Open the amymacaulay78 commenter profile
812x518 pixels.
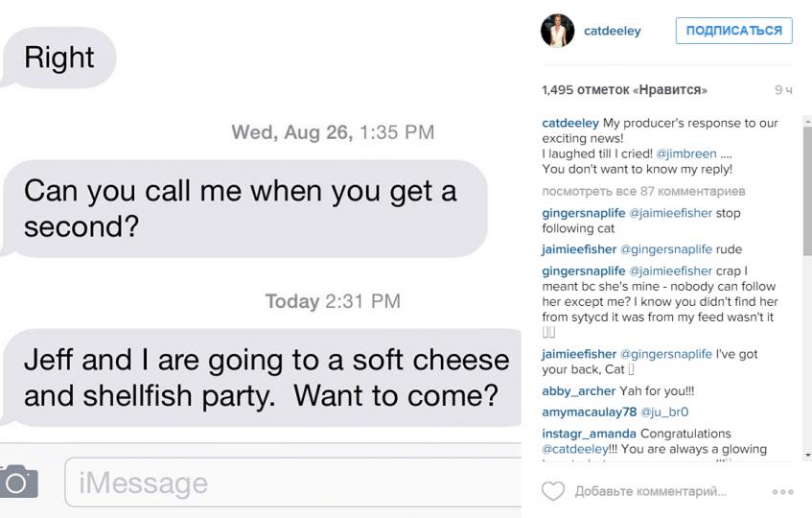pyautogui.click(x=589, y=412)
